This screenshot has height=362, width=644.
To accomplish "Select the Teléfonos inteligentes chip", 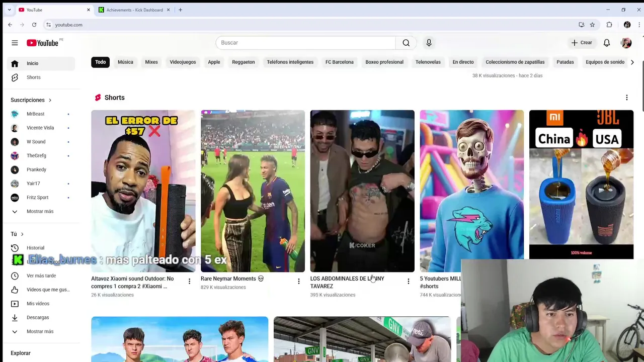I will pos(290,62).
